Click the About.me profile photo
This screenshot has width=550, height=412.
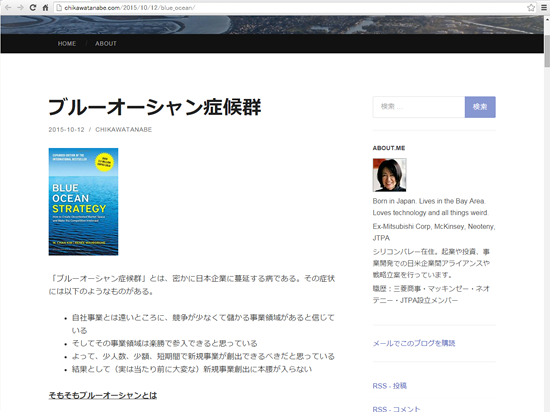(x=389, y=175)
